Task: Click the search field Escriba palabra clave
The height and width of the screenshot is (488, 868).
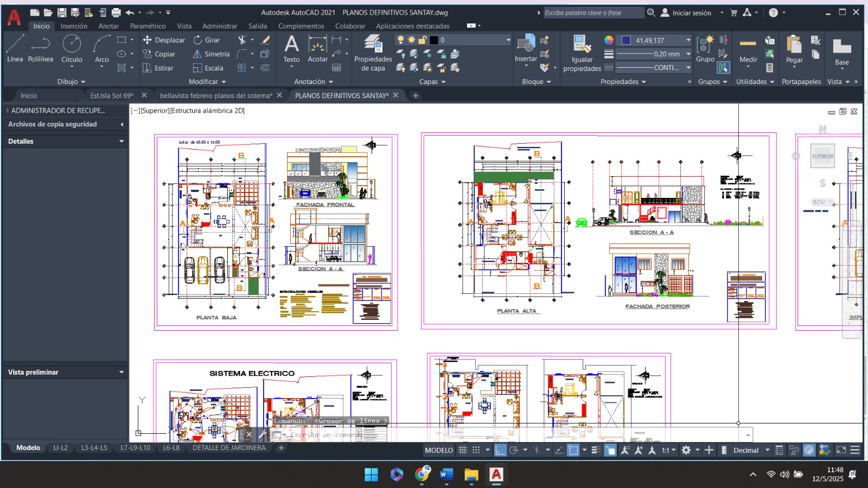Action: coord(593,13)
